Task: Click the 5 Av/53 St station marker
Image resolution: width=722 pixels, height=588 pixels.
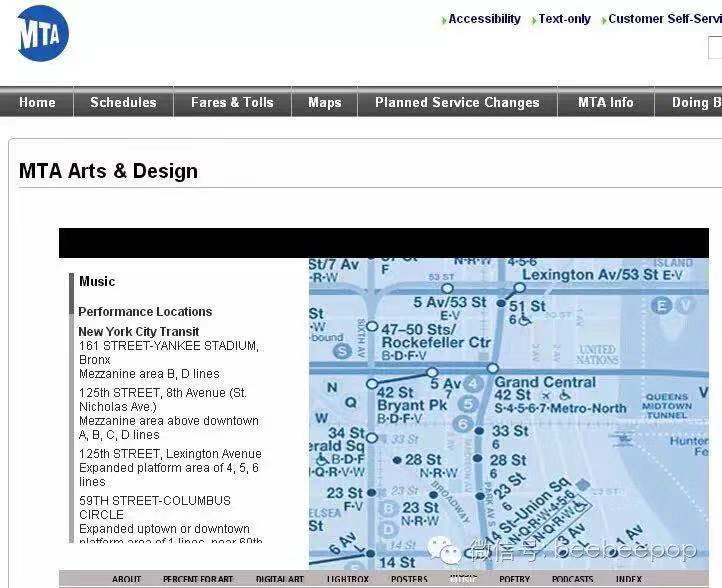Action: 447,289
